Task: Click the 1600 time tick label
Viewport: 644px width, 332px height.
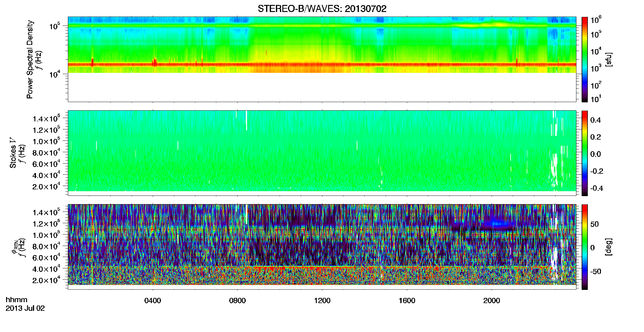Action: 407,301
